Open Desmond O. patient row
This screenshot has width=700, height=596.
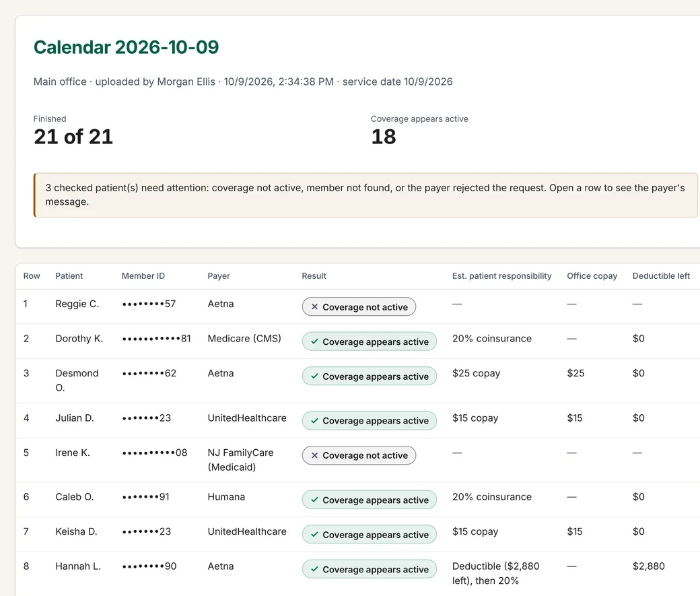pyautogui.click(x=357, y=381)
